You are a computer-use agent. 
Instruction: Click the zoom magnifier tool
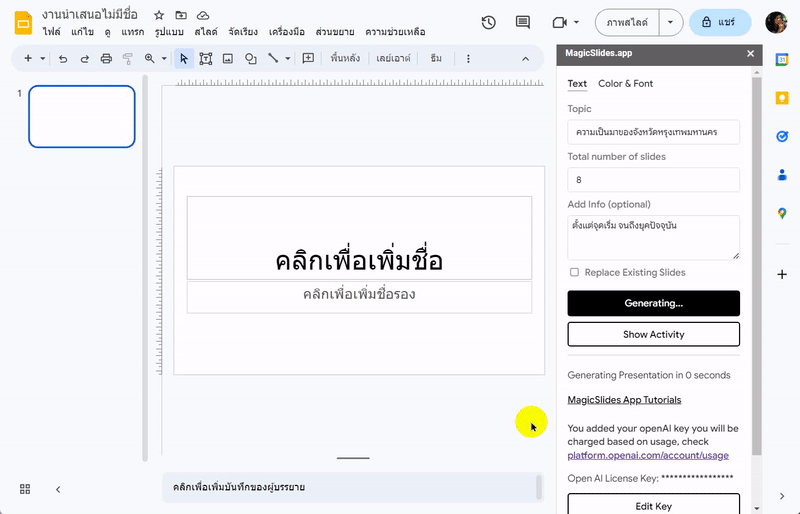click(x=149, y=59)
